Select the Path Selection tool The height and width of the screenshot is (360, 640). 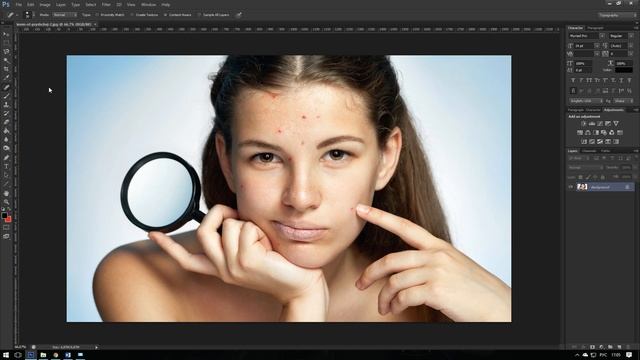pyautogui.click(x=6, y=175)
